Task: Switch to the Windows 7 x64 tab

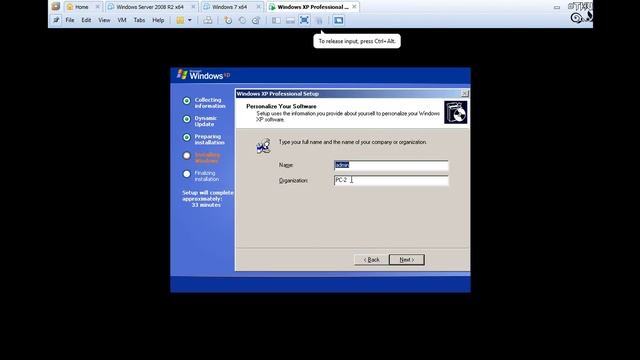Action: (230, 7)
